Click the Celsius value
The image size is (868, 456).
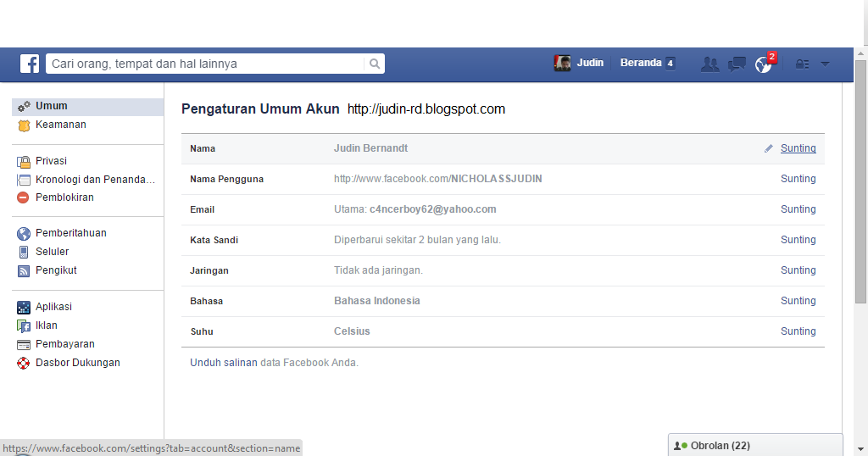coord(352,331)
